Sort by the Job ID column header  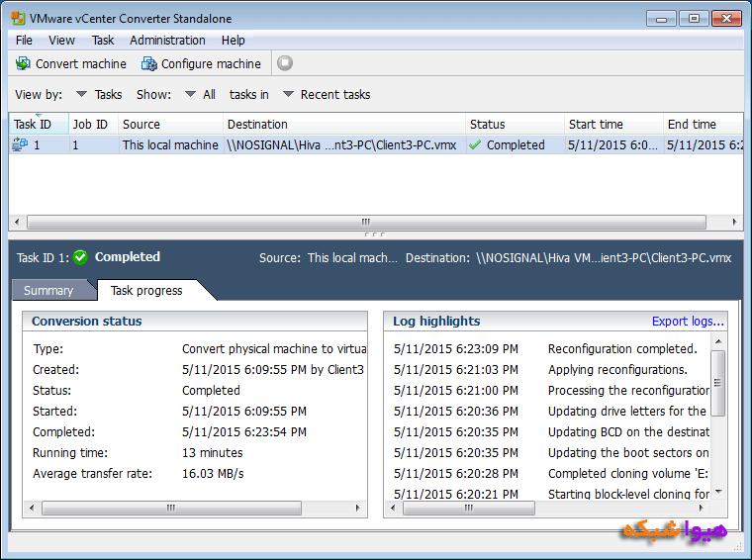(x=94, y=125)
